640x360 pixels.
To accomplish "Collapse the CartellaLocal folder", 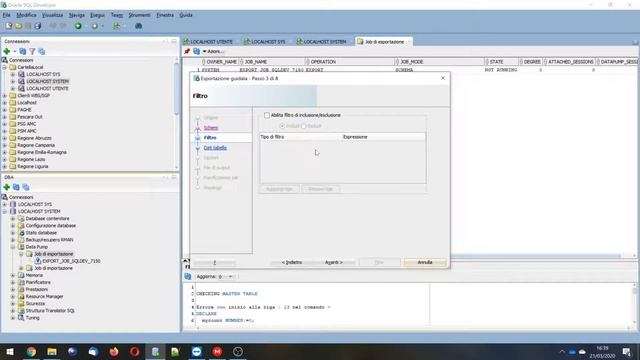I will pos(4,67).
